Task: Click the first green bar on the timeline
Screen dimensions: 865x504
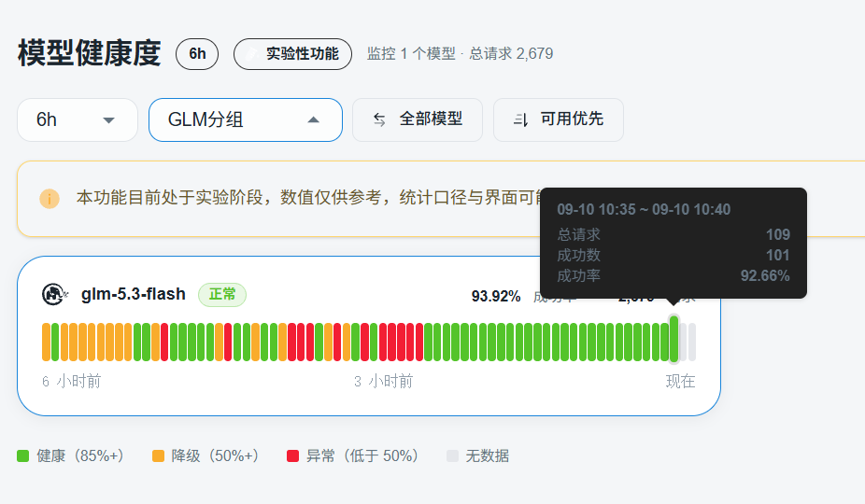Action: 55,342
